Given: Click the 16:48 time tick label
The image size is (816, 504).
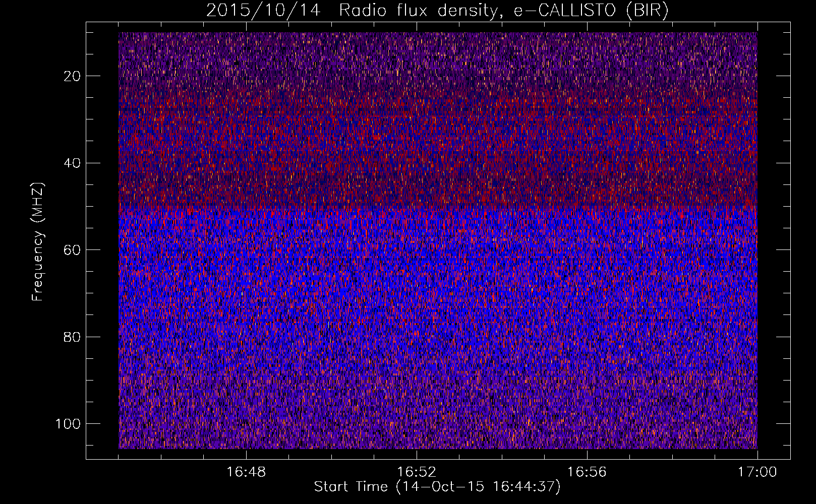Looking at the screenshot, I should click(246, 472).
